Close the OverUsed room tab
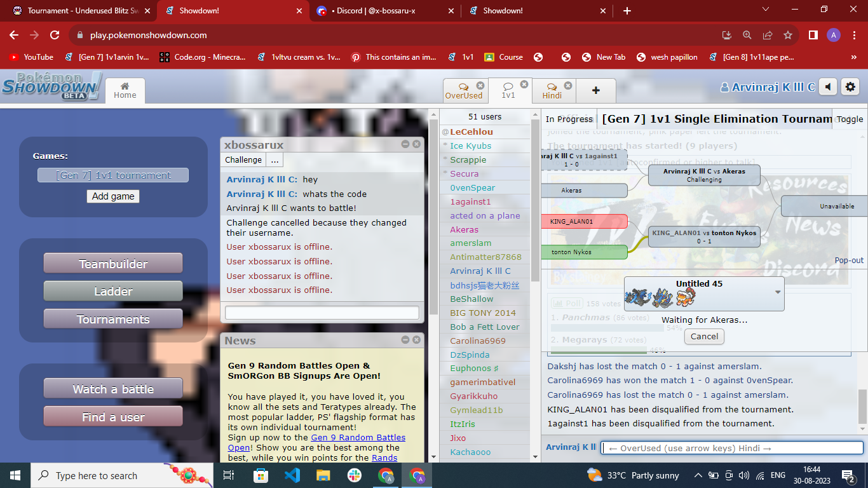 [480, 85]
